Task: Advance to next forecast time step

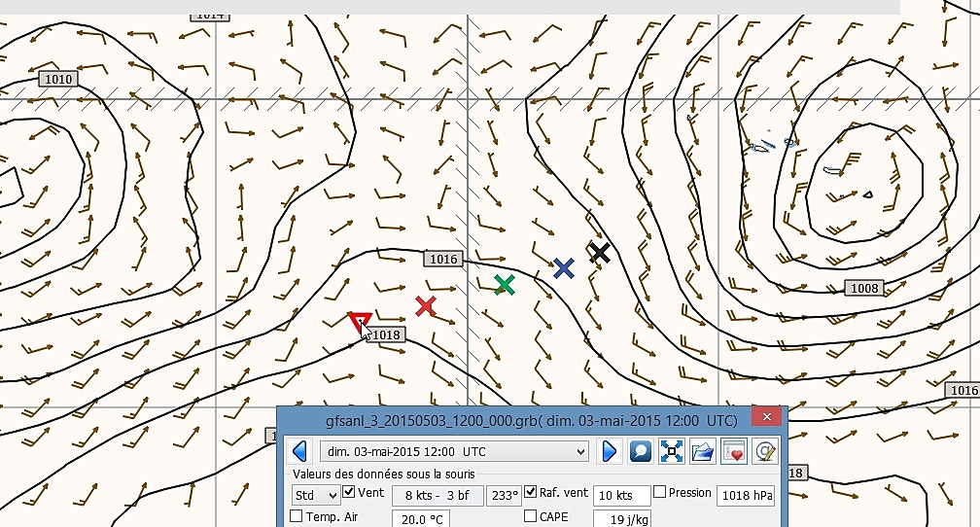Action: pos(609,451)
